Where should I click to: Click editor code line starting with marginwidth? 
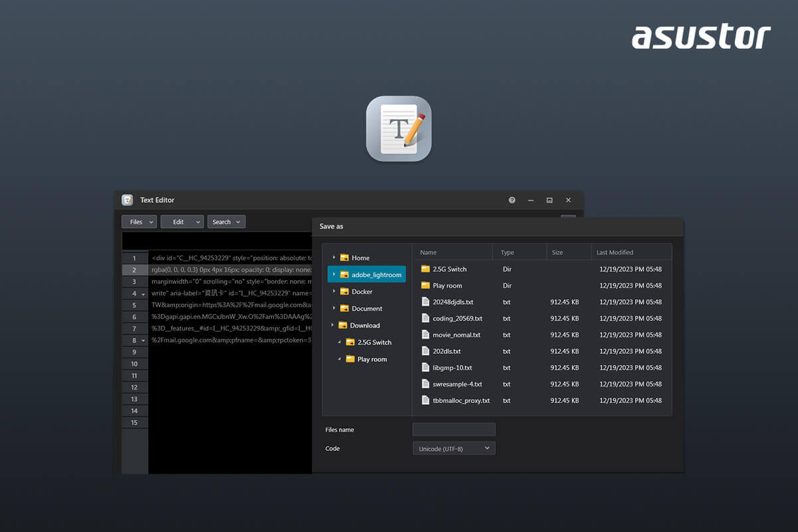coord(231,282)
